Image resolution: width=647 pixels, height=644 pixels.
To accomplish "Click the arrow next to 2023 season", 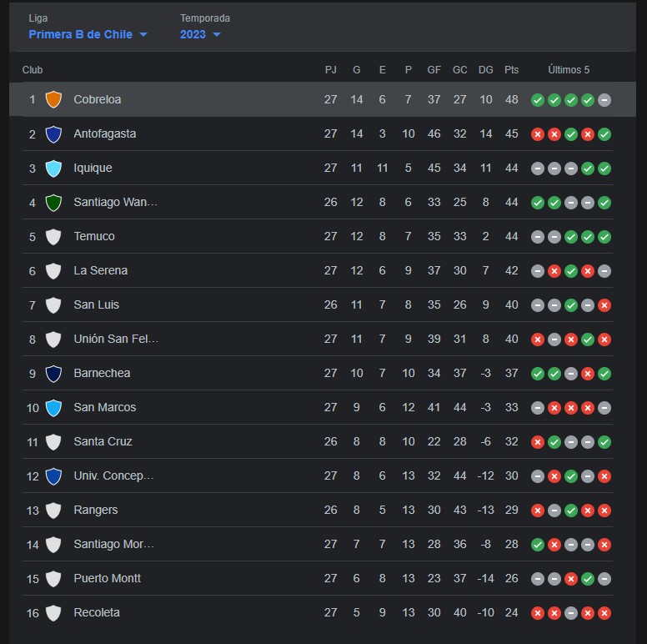I will pos(217,35).
